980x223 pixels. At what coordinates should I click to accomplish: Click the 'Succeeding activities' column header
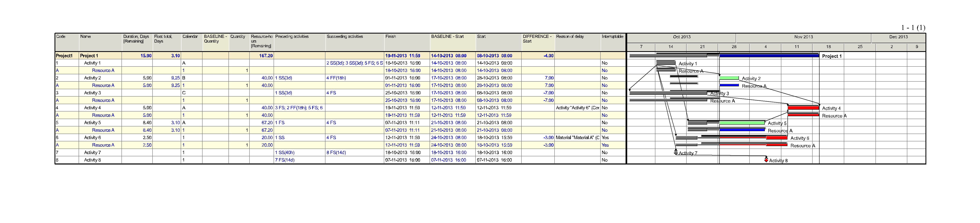345,37
